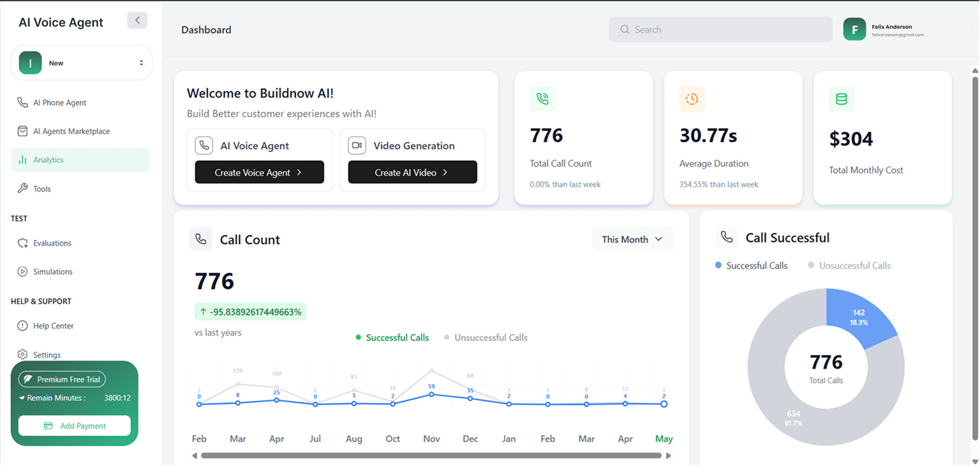This screenshot has width=980, height=466.
Task: Click the Call Count phone icon
Action: [201, 239]
